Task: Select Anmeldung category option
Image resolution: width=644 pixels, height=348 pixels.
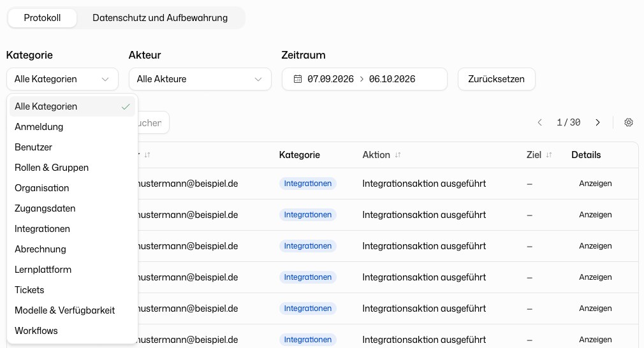Action: [72, 127]
